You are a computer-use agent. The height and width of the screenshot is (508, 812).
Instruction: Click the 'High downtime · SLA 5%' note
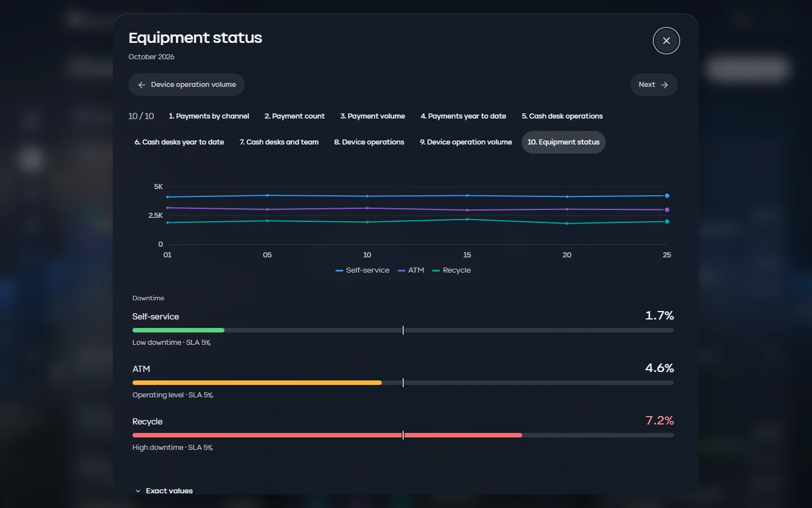173,448
